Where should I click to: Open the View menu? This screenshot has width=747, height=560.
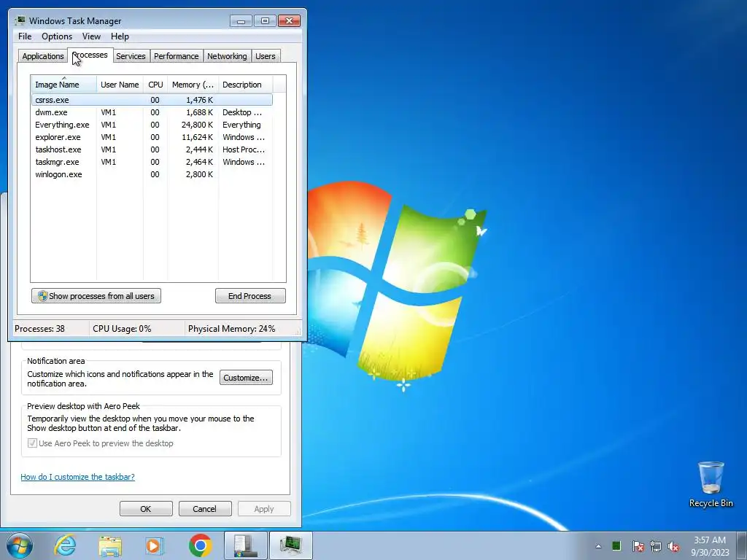[x=91, y=36]
